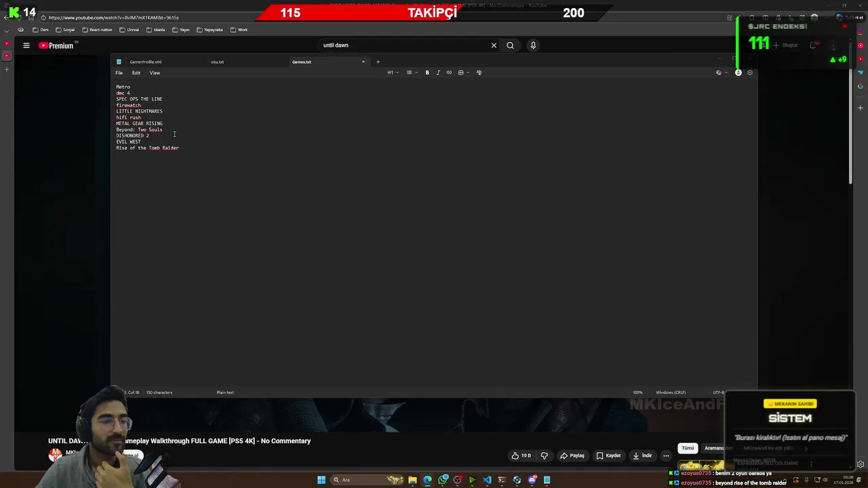Insert a link using the Notepad toolbar
The height and width of the screenshot is (488, 868).
pyautogui.click(x=449, y=73)
